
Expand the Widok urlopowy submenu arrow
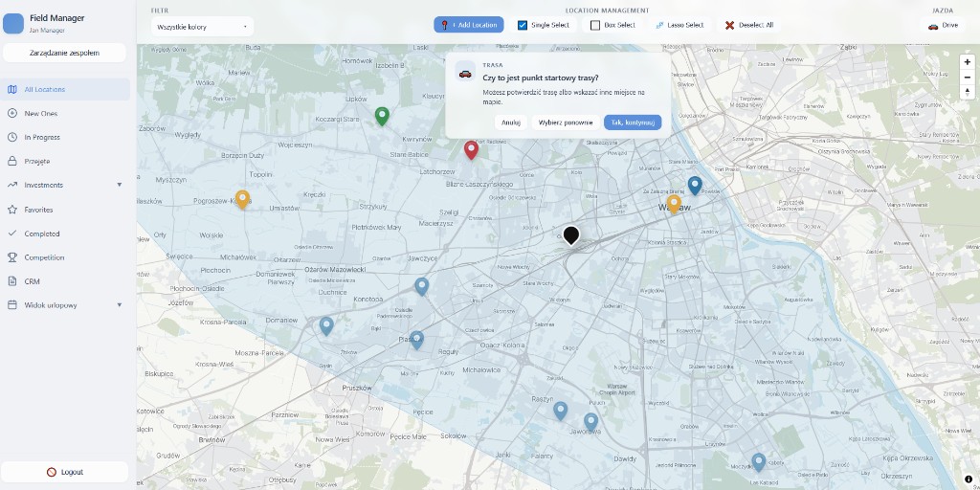pos(120,305)
